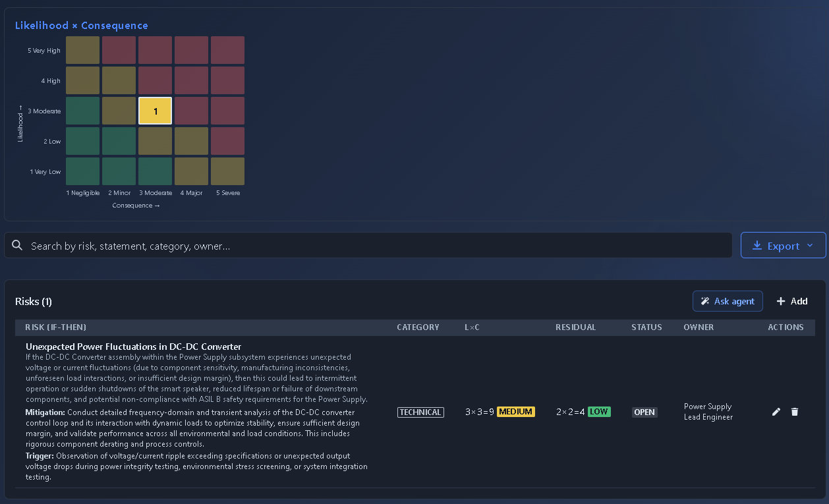Click the OPEN status badge
Screen dimensions: 829x504
pos(644,412)
